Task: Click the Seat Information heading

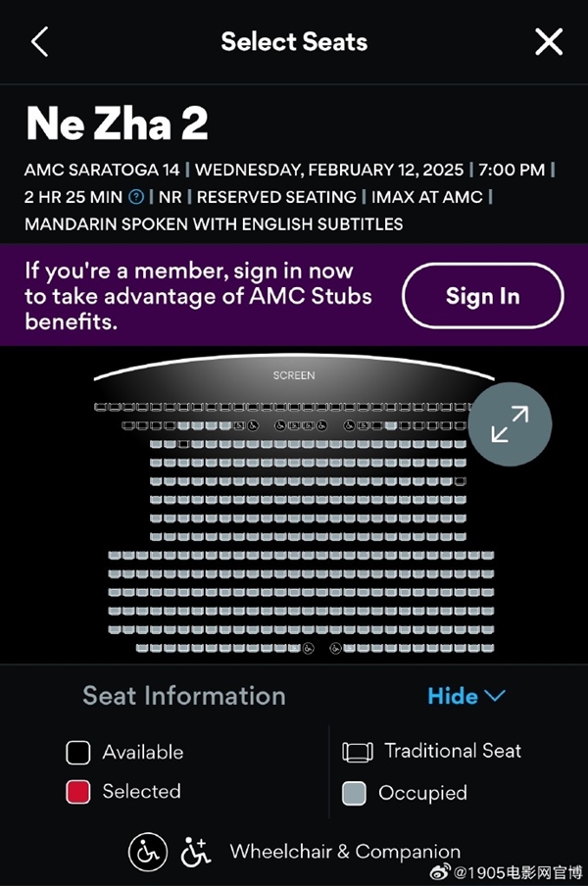Action: (184, 696)
